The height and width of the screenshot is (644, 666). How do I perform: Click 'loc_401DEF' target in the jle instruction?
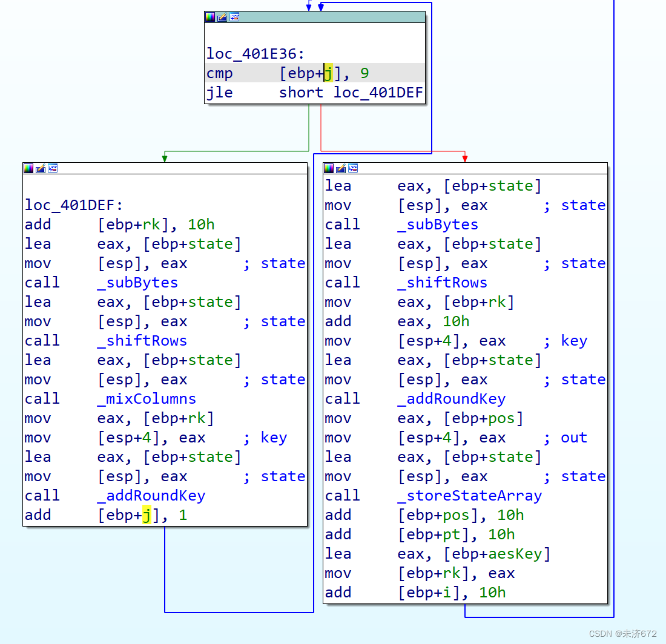pos(378,93)
